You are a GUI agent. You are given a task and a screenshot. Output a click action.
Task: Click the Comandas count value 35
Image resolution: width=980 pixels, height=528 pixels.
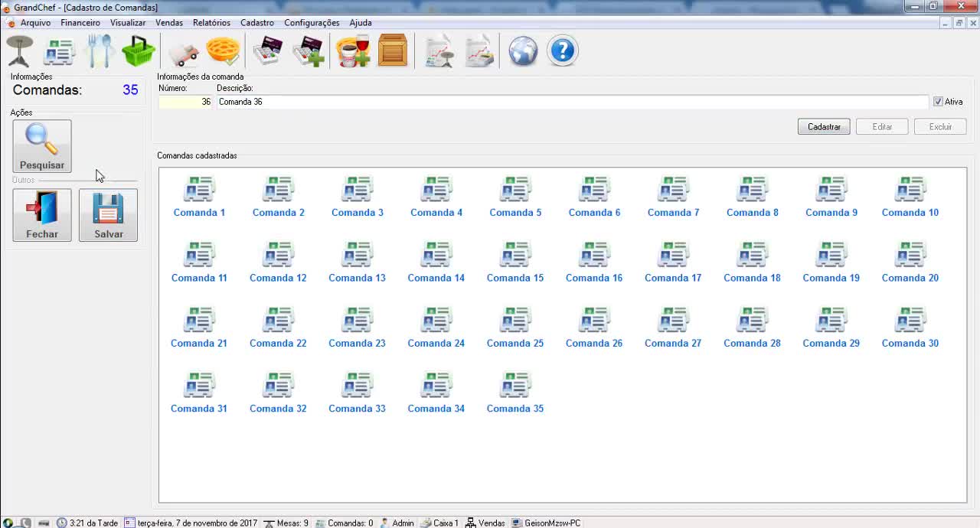130,90
